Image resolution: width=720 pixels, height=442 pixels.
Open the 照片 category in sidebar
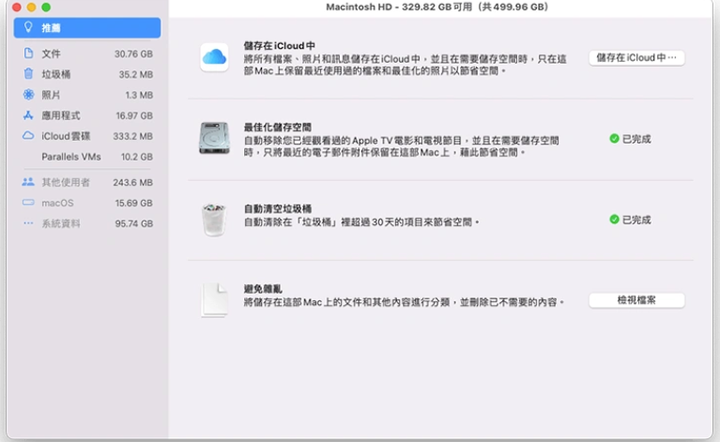coord(87,95)
